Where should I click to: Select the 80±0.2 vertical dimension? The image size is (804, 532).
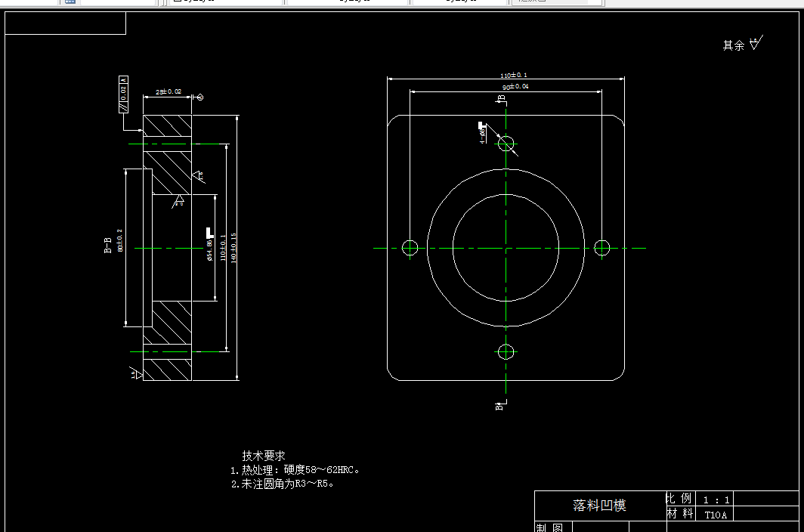(120, 240)
